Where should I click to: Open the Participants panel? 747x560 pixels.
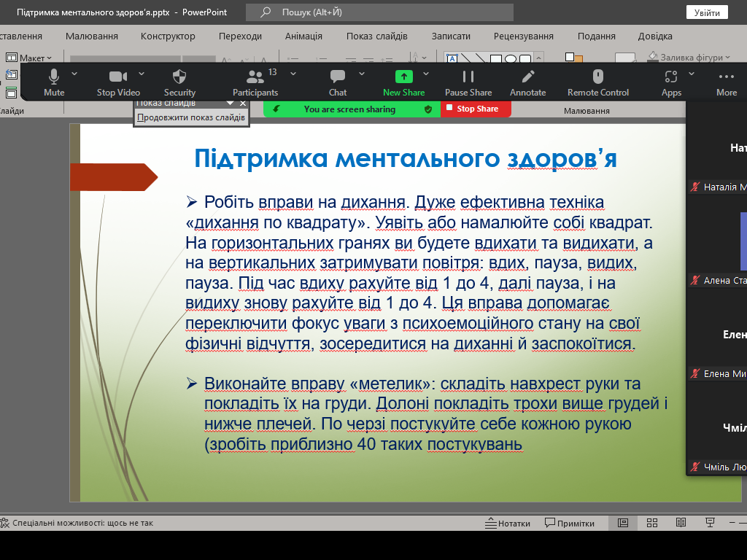pos(255,82)
